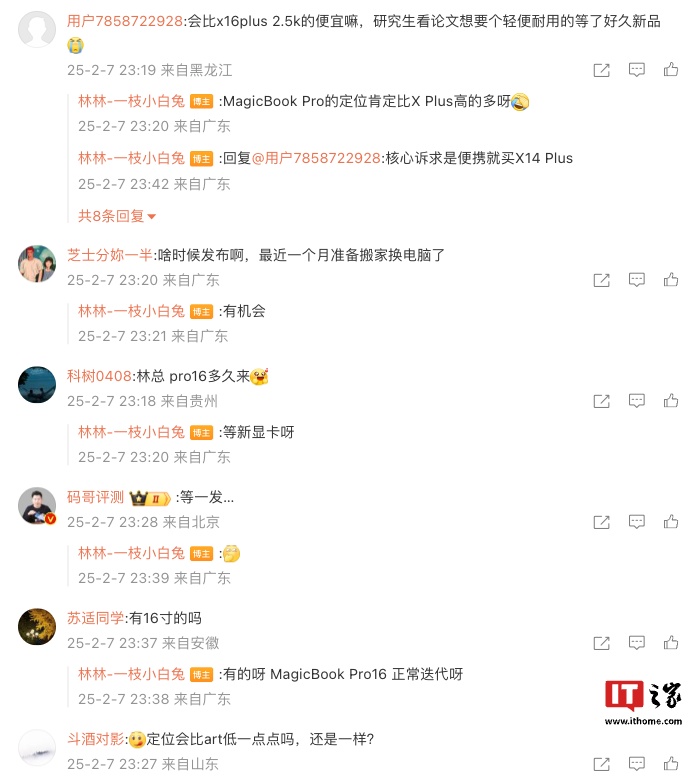
Task: Like 斗酒对影's comment
Action: click(x=671, y=764)
